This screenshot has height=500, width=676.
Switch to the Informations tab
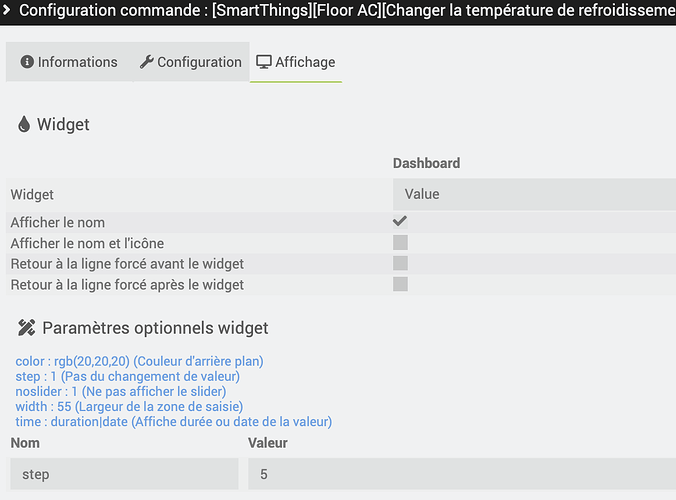point(69,62)
